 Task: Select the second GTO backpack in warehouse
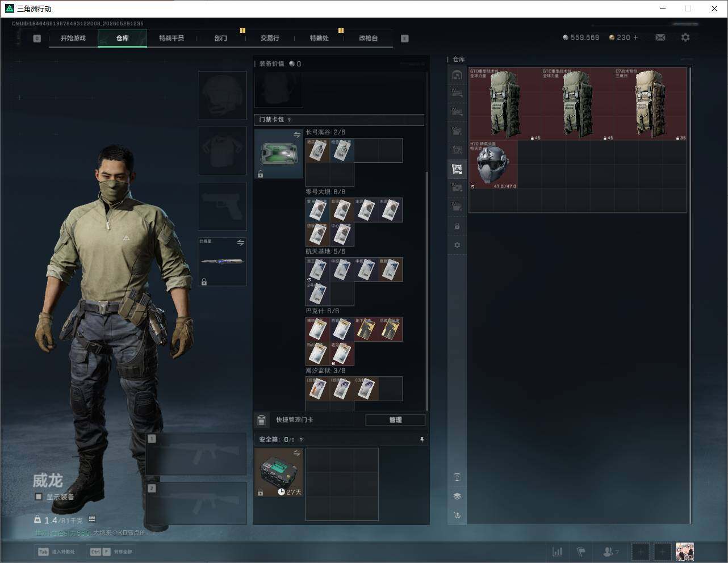[x=578, y=104]
